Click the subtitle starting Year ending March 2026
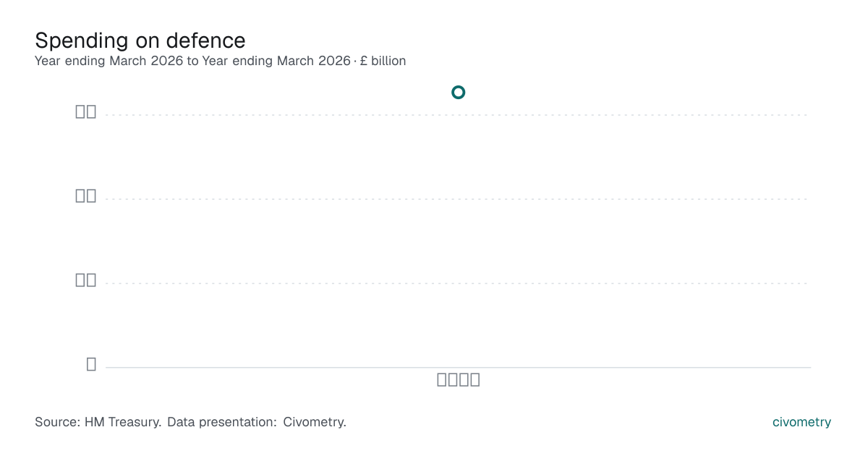 tap(220, 61)
